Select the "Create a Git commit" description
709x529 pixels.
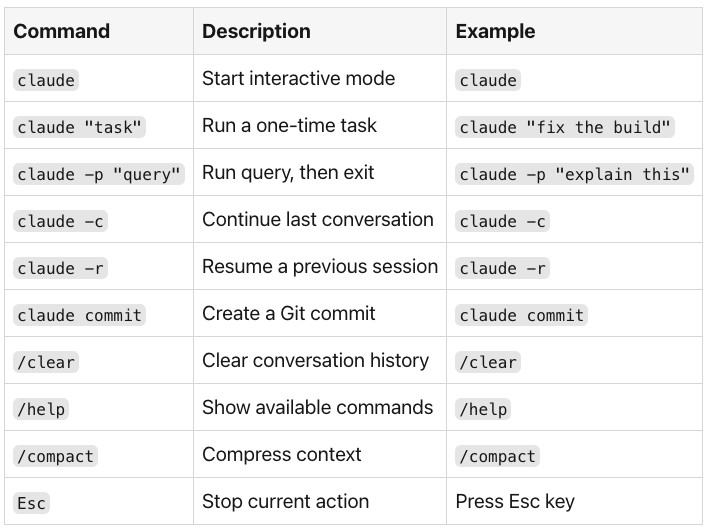click(x=288, y=314)
